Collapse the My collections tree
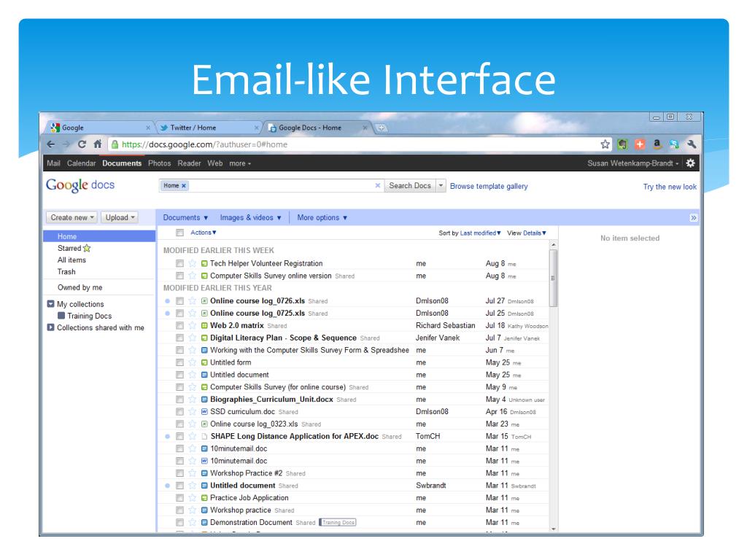747x560 pixels. (x=51, y=304)
